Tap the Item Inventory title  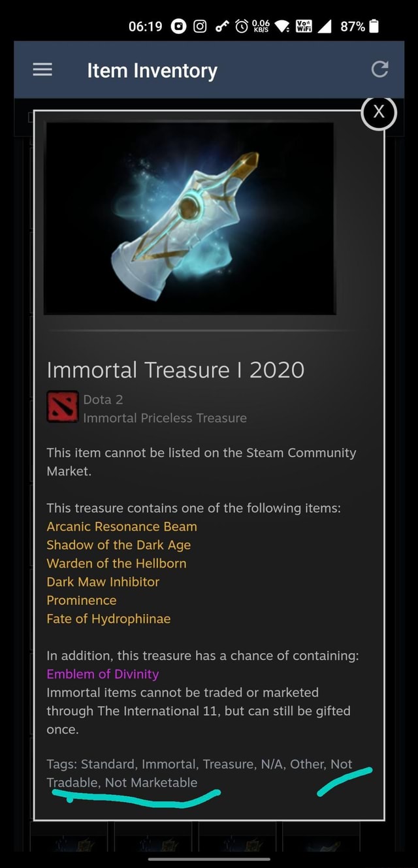[152, 70]
